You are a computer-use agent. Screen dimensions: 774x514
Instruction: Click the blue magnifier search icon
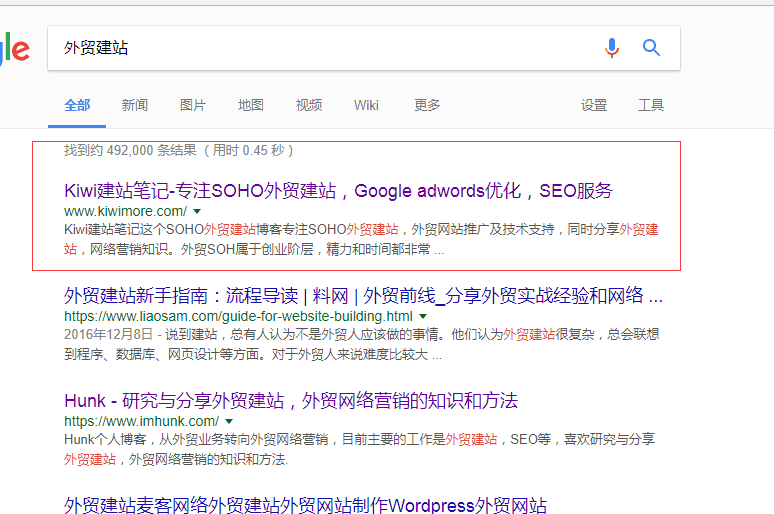(651, 48)
